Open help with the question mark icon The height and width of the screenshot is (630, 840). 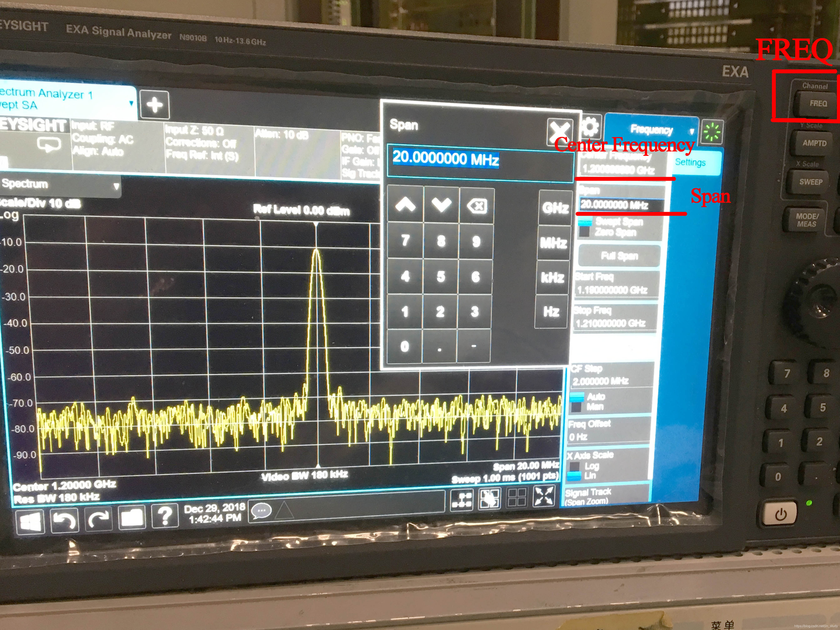point(164,515)
